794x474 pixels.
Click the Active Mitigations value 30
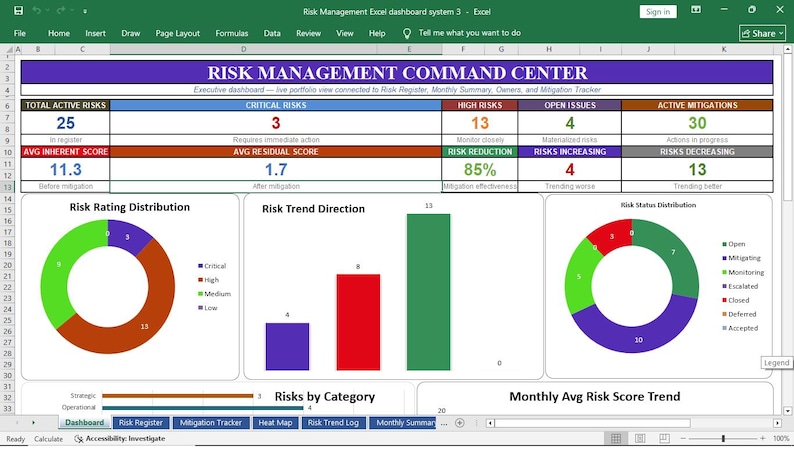697,123
